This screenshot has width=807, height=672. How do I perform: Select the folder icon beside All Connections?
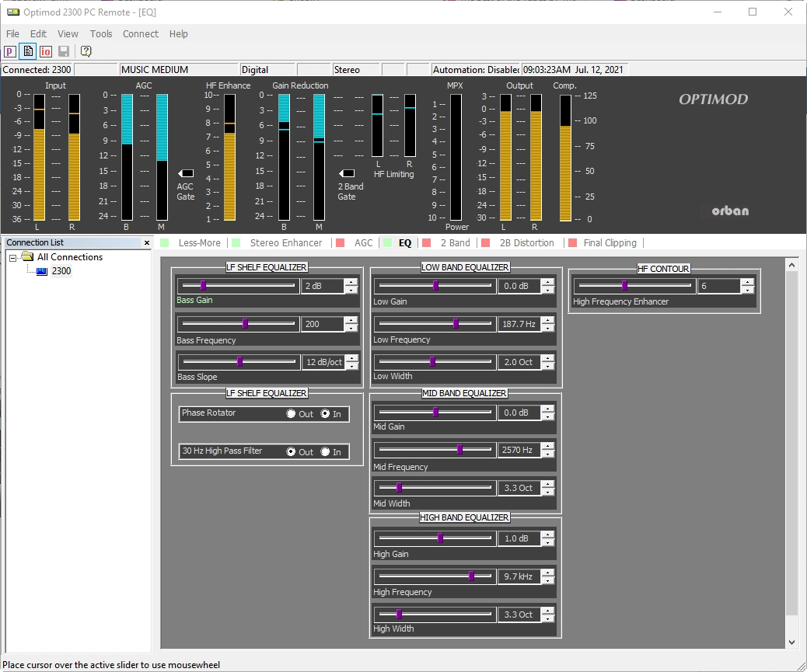(28, 256)
